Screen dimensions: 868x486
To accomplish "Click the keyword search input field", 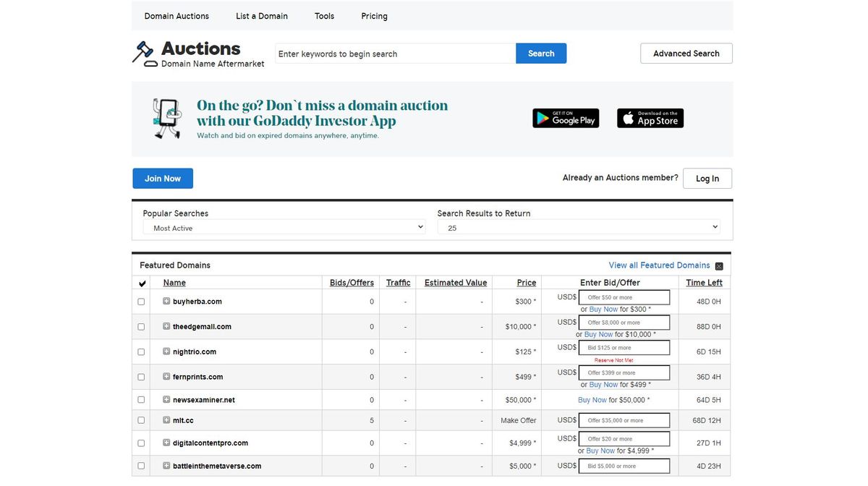I will click(395, 54).
